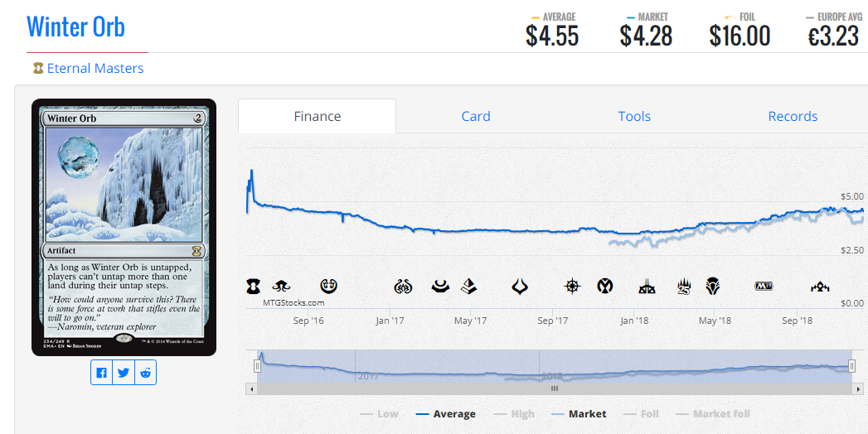This screenshot has width=868, height=434.
Task: Toggle the High series in chart legend
Action: pyautogui.click(x=515, y=413)
